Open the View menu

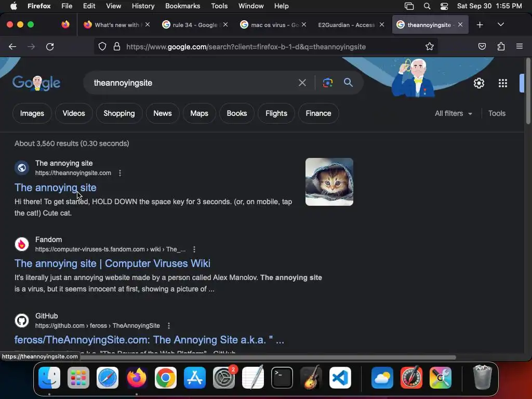(x=113, y=6)
